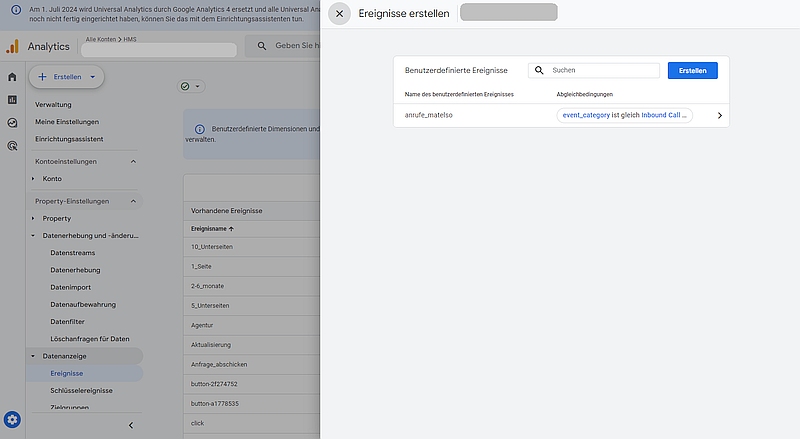Open Verwaltung in the sidebar
The height and width of the screenshot is (439, 800).
(x=53, y=105)
